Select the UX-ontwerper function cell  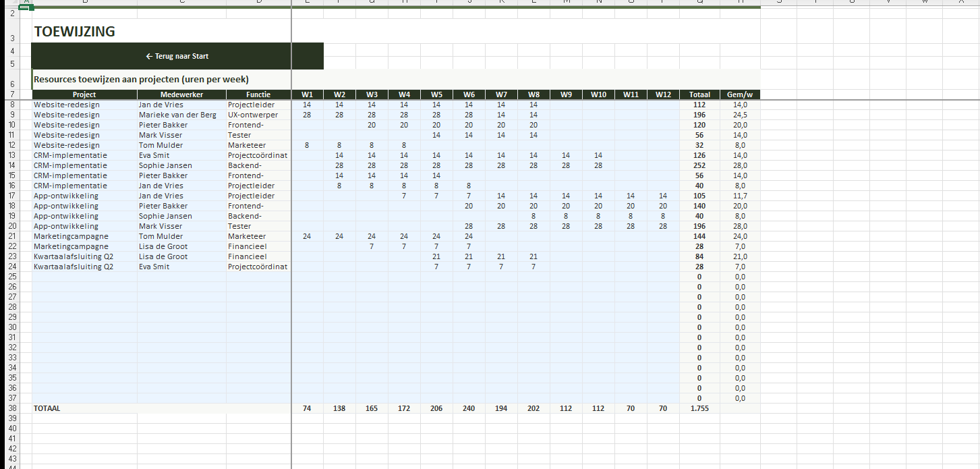click(253, 115)
